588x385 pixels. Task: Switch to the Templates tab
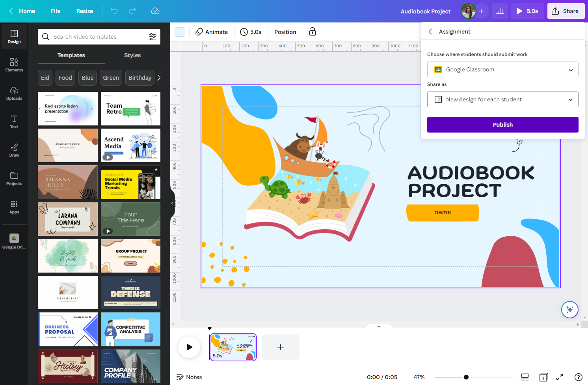pos(71,55)
